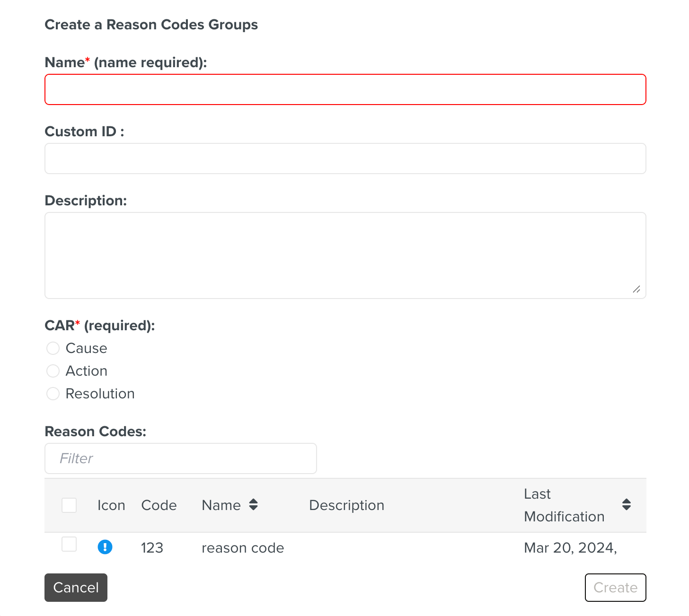Screen dimensions: 689x616
Task: Check the checkbox for reason code 123
Action: click(69, 544)
